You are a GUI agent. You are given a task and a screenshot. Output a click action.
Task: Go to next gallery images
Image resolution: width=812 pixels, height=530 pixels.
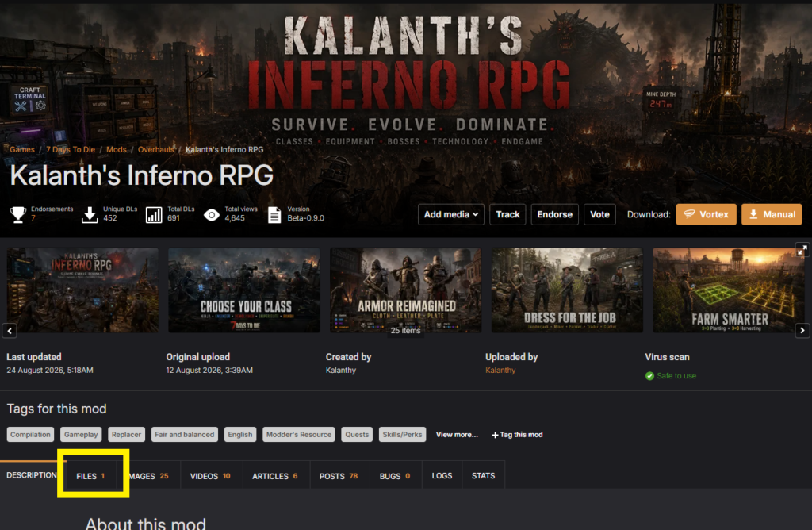click(x=802, y=331)
